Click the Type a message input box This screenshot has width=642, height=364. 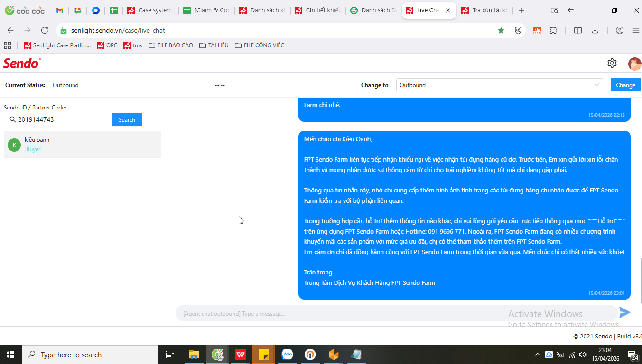coord(396,313)
